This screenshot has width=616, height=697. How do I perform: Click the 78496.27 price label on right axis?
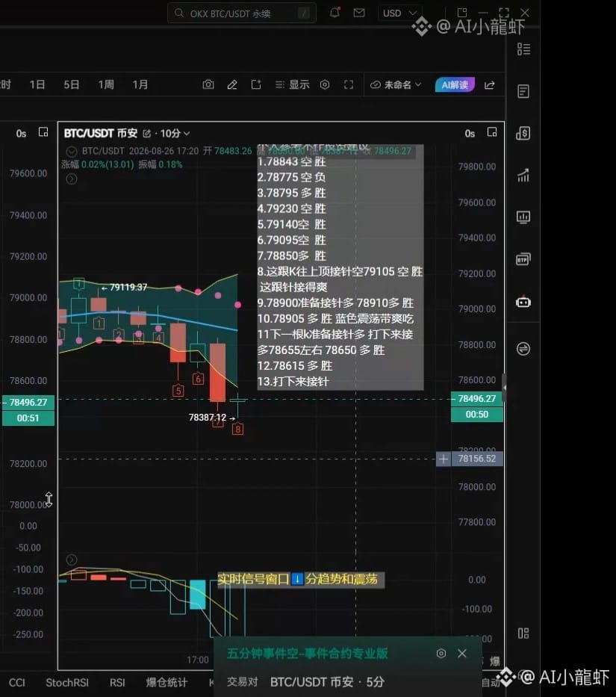(x=477, y=399)
